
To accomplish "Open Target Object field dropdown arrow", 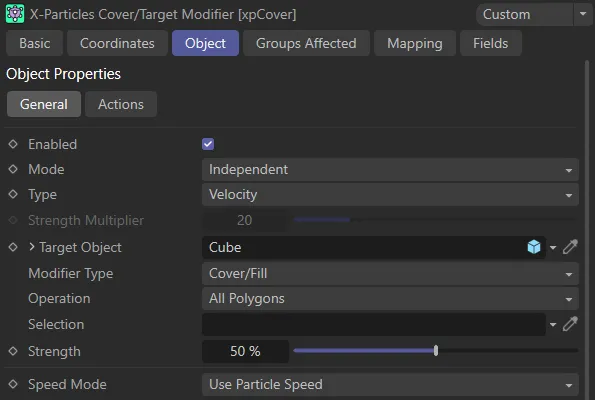I will point(553,248).
